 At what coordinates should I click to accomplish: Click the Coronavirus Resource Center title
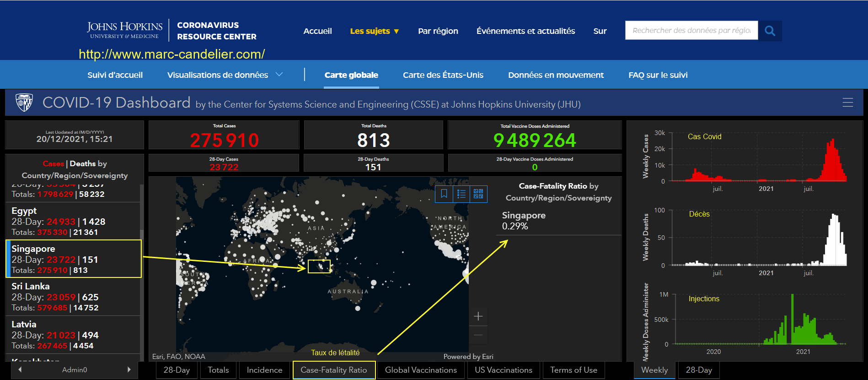coord(217,31)
